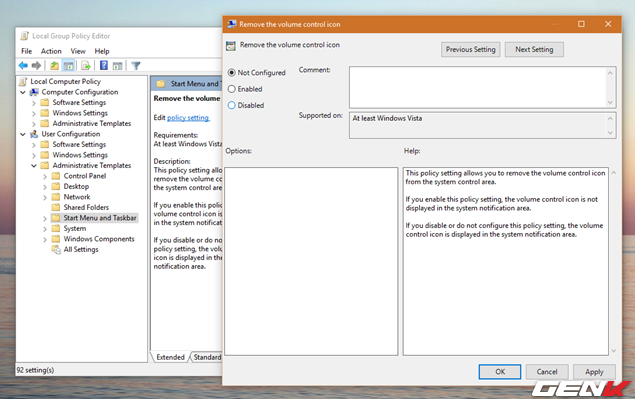Image resolution: width=635 pixels, height=399 pixels.
Task: Expand the Control Panel folder node
Action: 45,176
